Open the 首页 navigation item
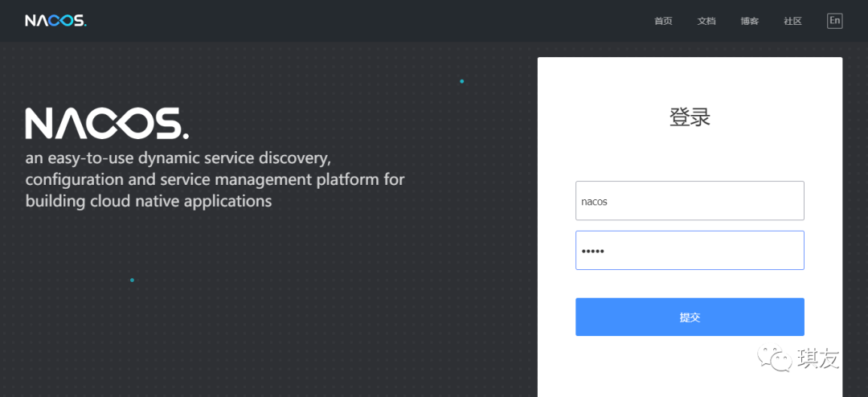The width and height of the screenshot is (868, 397). point(663,22)
